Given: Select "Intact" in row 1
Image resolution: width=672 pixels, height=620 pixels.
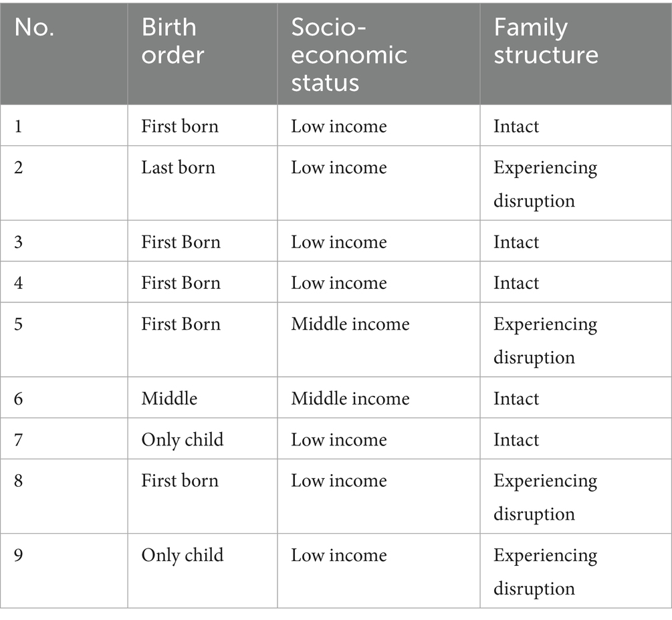Looking at the screenshot, I should [x=516, y=126].
